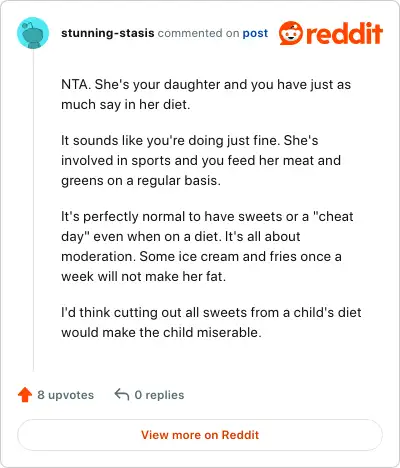The image size is (400, 468).
Task: Collapse the comment via the vertical thread line
Action: coord(33,210)
